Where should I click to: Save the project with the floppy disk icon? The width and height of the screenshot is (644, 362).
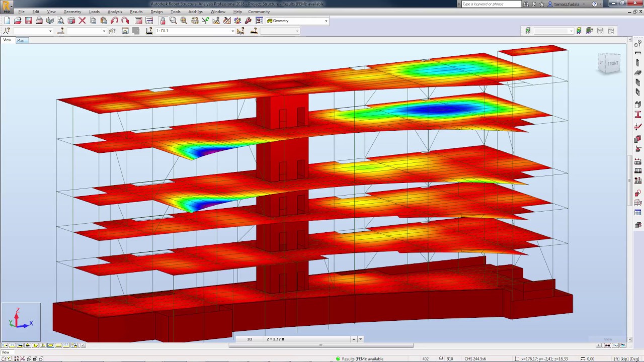pyautogui.click(x=29, y=21)
